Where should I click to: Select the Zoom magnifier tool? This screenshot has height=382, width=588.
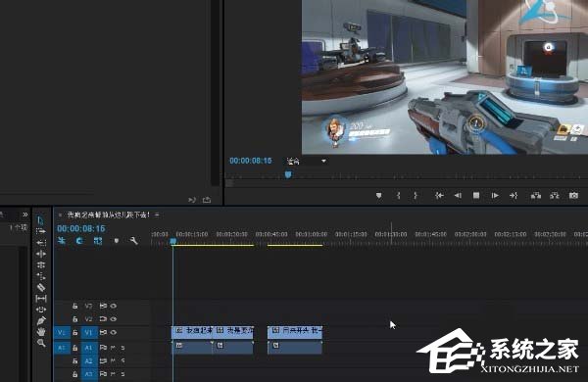(x=41, y=343)
